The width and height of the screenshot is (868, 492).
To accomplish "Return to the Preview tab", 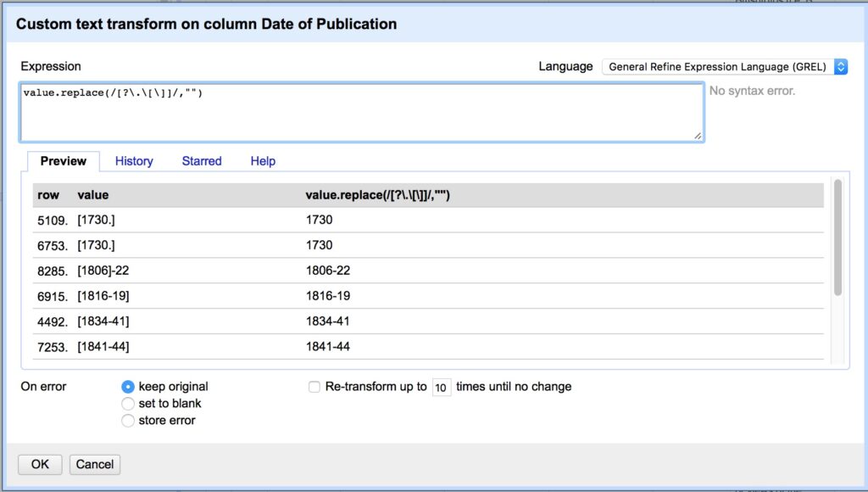I will pos(63,161).
